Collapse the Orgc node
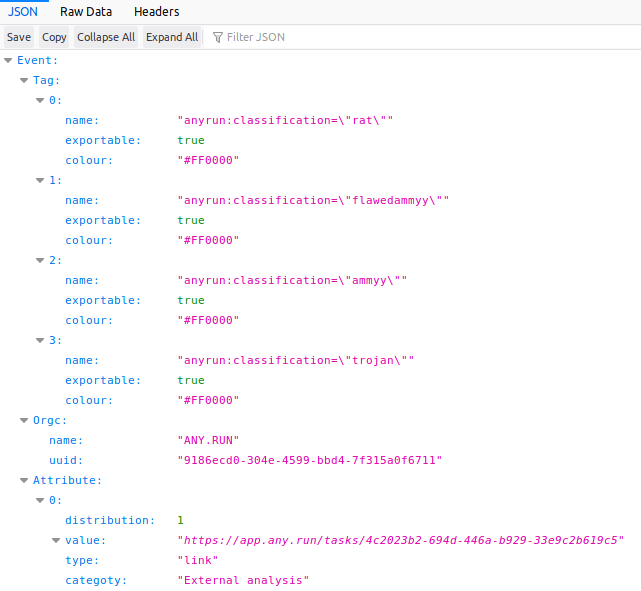The image size is (641, 591). [x=24, y=420]
